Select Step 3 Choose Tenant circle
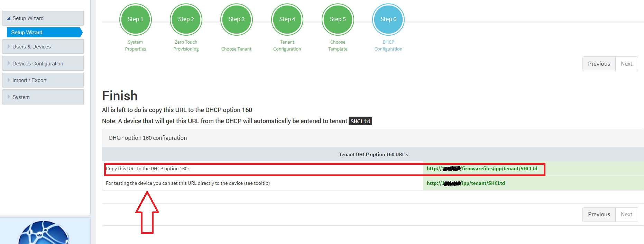This screenshot has width=644, height=244. click(236, 19)
